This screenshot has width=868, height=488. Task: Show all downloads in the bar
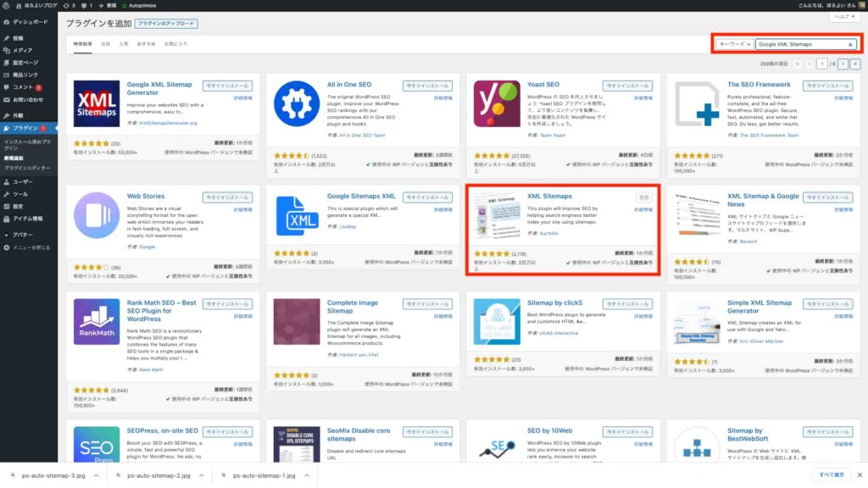[832, 475]
